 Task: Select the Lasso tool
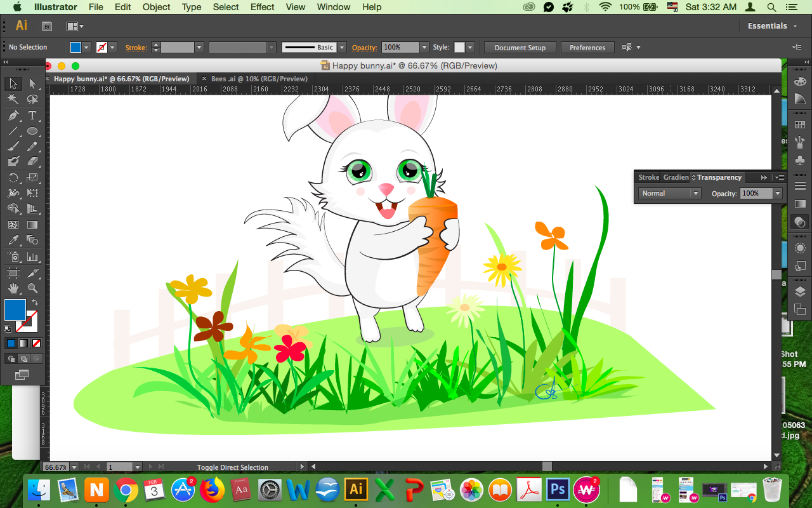[32, 100]
